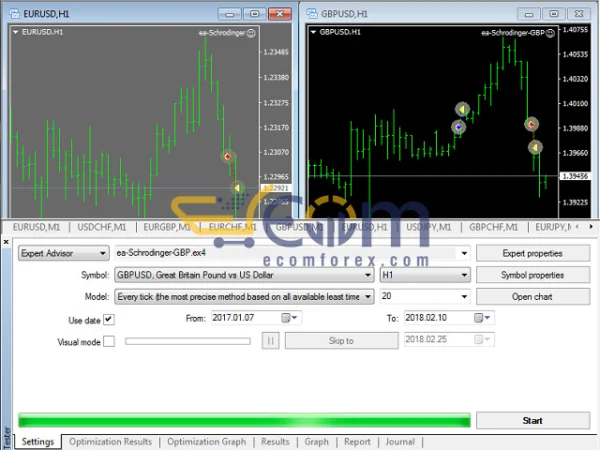600x450 pixels.
Task: Open the H1 period dropdown
Action: (x=425, y=275)
